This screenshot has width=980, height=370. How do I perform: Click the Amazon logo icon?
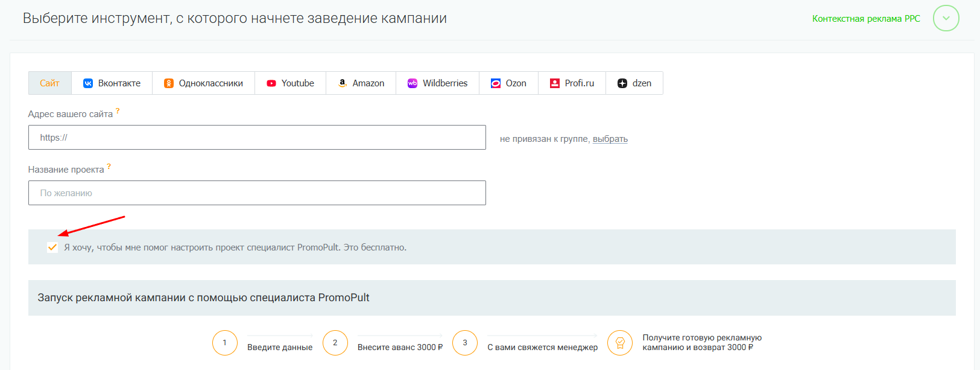tap(343, 83)
